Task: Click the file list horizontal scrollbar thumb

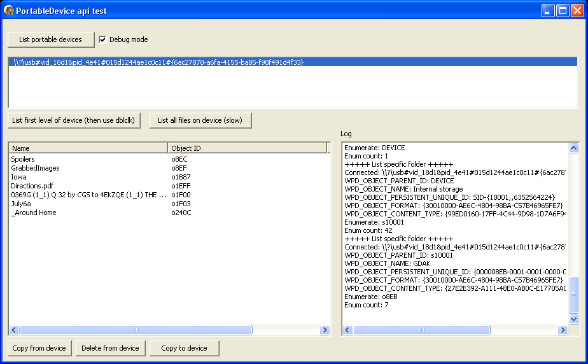Action: [136, 330]
